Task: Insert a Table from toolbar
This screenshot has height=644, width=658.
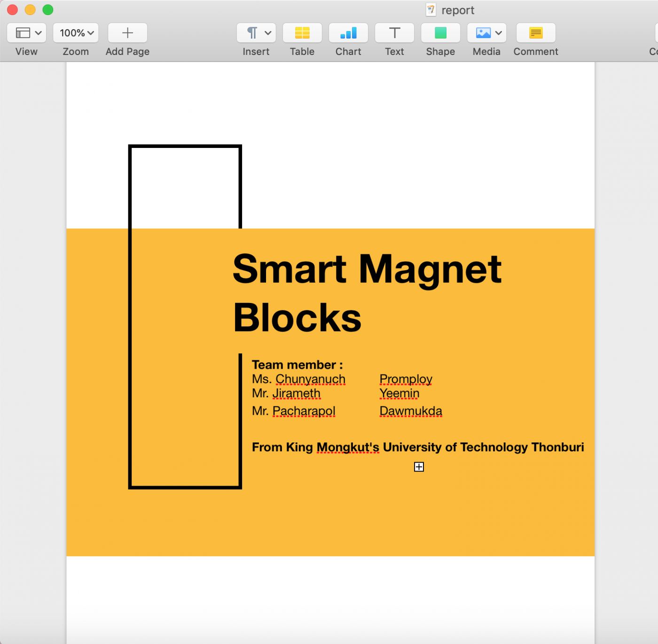Action: pyautogui.click(x=302, y=33)
